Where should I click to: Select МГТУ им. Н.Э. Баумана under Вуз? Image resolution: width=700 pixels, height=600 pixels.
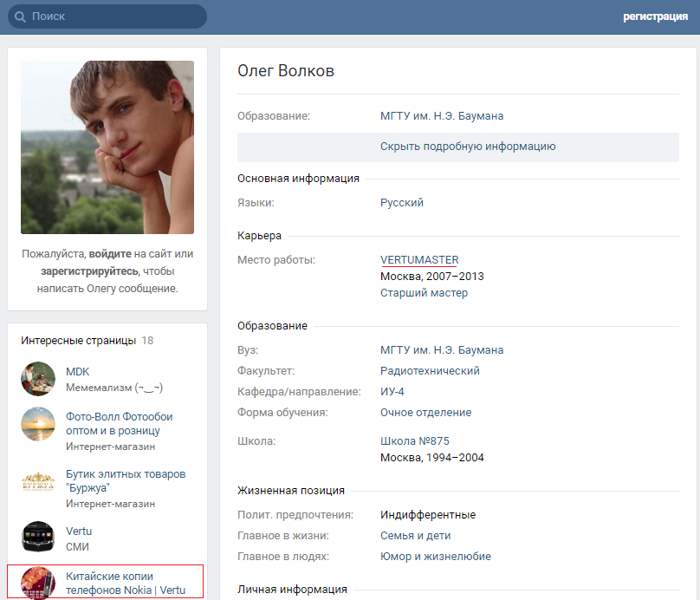442,350
